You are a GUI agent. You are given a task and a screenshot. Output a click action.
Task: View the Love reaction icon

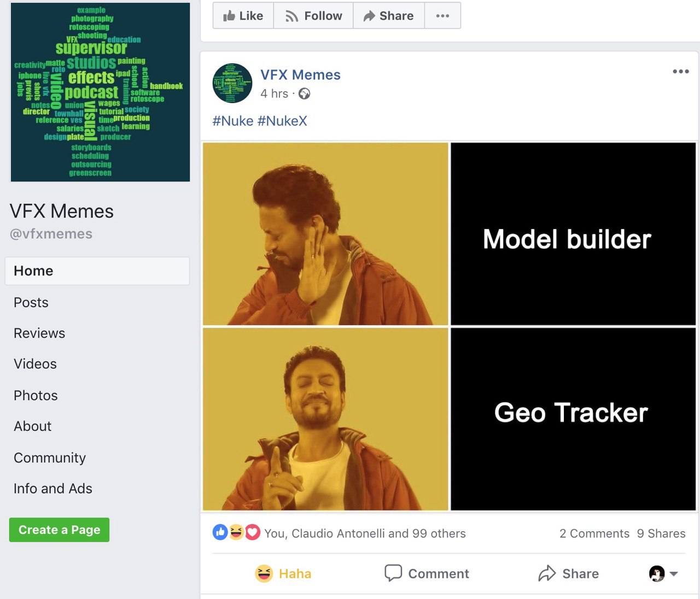pyautogui.click(x=252, y=532)
